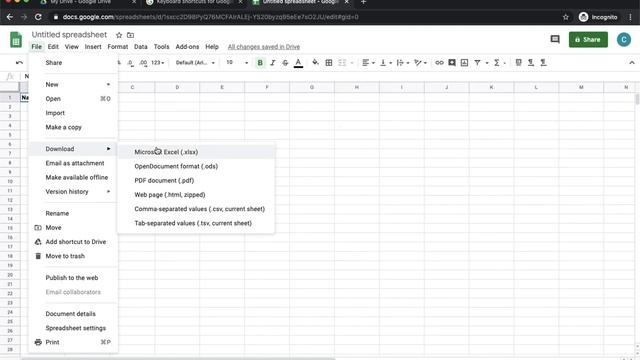Image resolution: width=640 pixels, height=360 pixels.
Task: Click the green Share button
Action: pos(588,40)
